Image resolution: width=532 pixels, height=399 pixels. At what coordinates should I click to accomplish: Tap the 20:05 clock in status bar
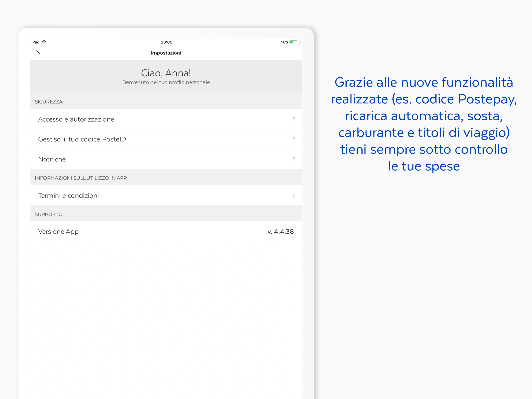pos(166,42)
